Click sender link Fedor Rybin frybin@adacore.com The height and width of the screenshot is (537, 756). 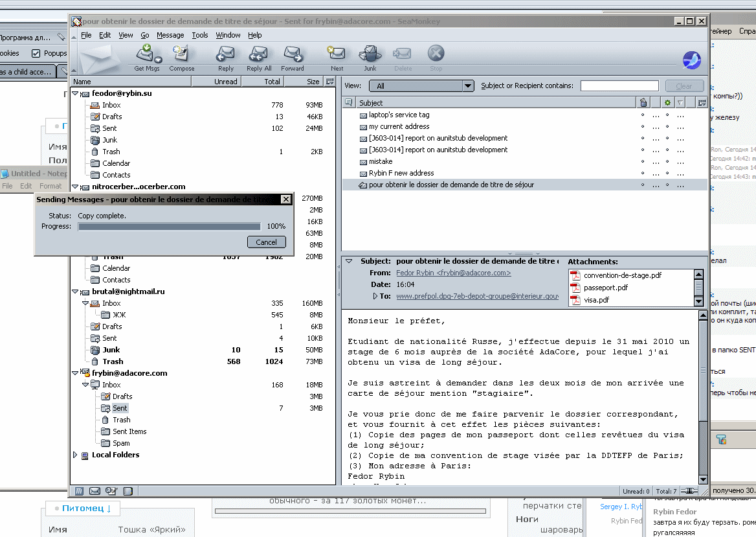(x=453, y=273)
